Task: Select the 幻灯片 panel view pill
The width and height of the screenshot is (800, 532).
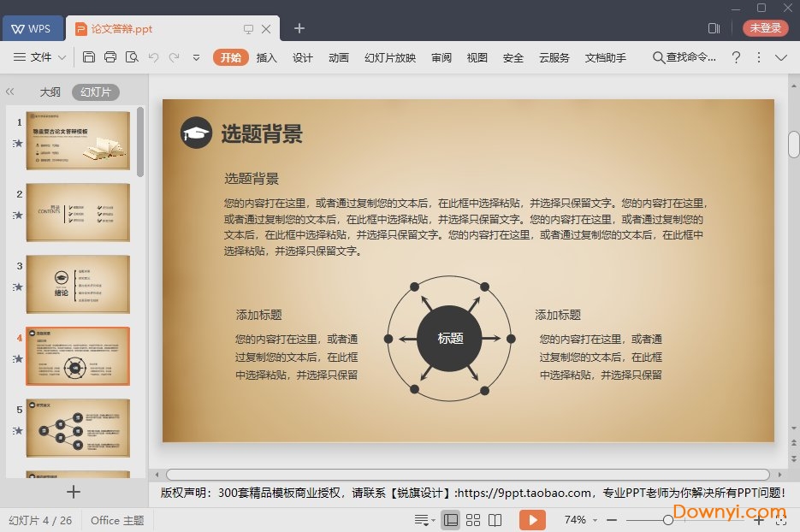Action: (95, 92)
